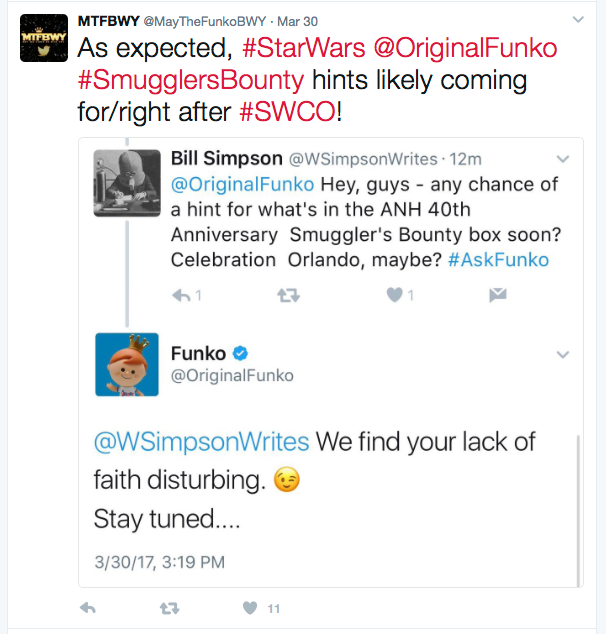Expand MTFBWY tweet options chevron
This screenshot has height=634, width=606.
[x=578, y=20]
